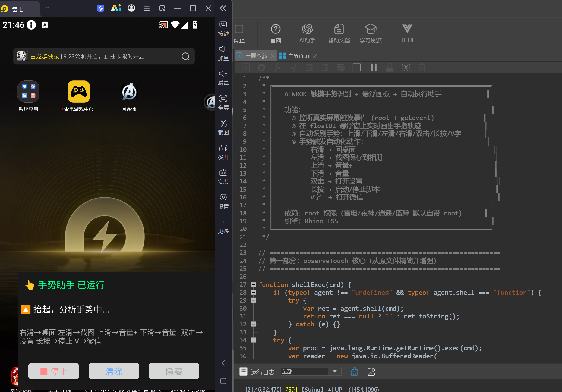The width and height of the screenshot is (562, 392).
Task: Open LDPlayer hamburger menu
Action: point(147,8)
